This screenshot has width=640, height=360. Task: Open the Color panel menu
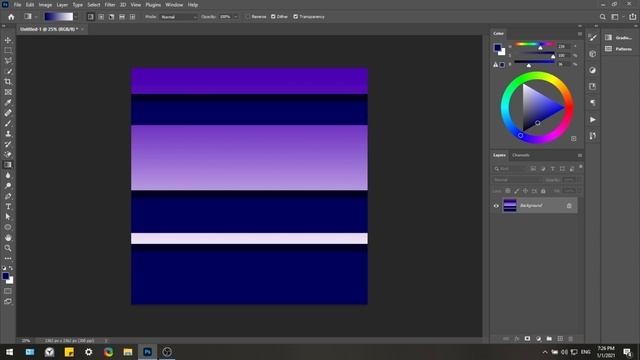tap(580, 34)
